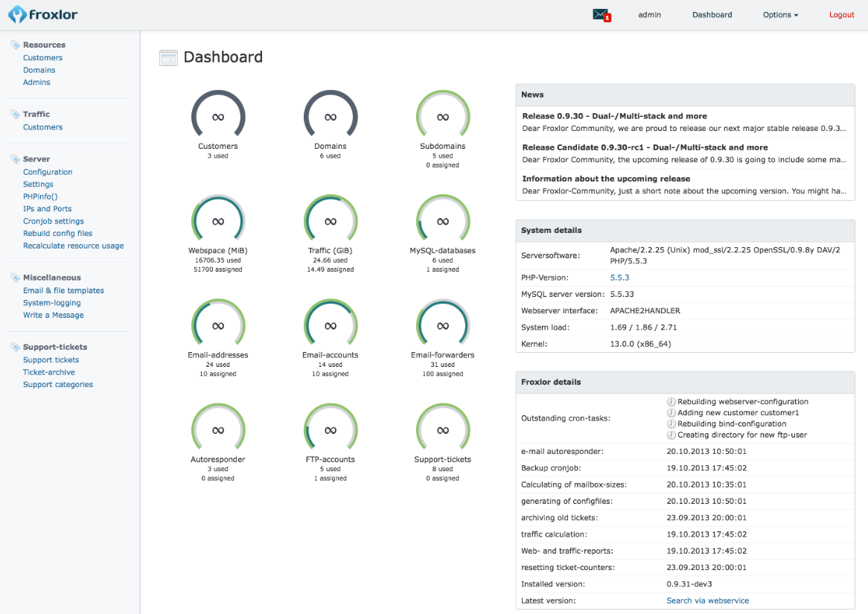Click the Customers usage gauge
Screen dimensions: 868x614
(x=217, y=118)
